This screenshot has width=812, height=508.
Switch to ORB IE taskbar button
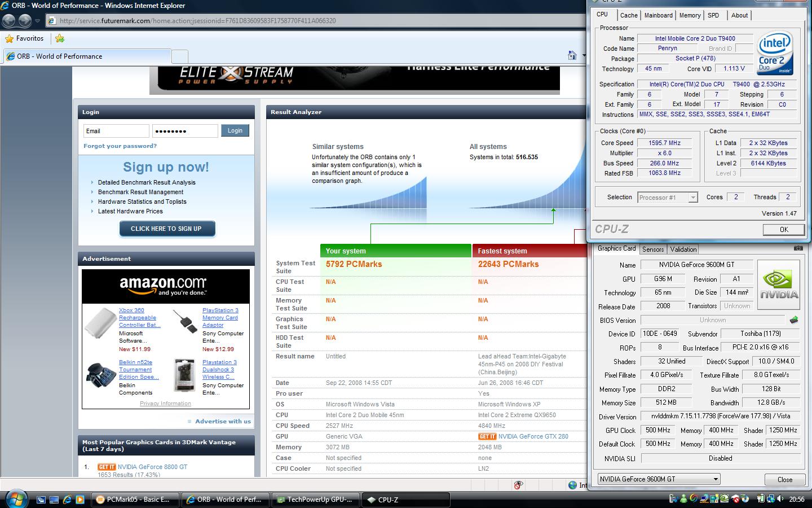[x=226, y=500]
